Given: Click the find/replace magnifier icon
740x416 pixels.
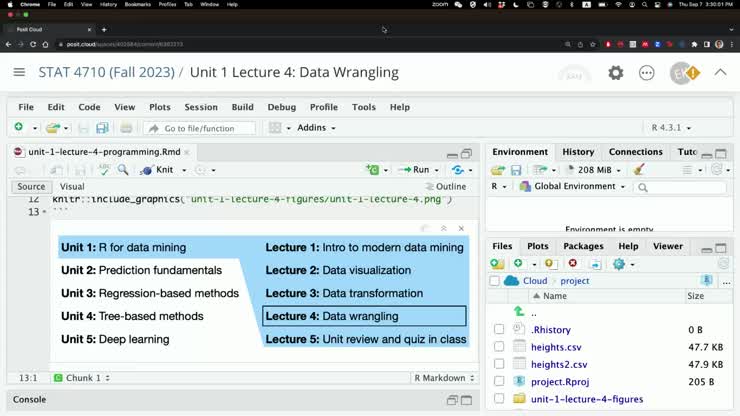Looking at the screenshot, I should (x=123, y=170).
